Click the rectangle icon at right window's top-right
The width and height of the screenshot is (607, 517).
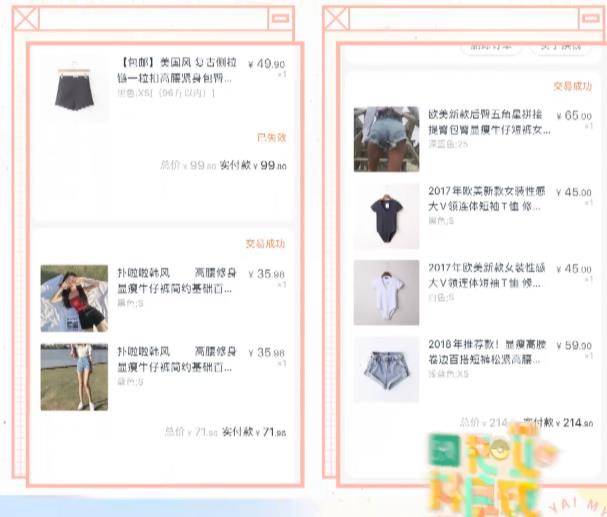[592, 18]
